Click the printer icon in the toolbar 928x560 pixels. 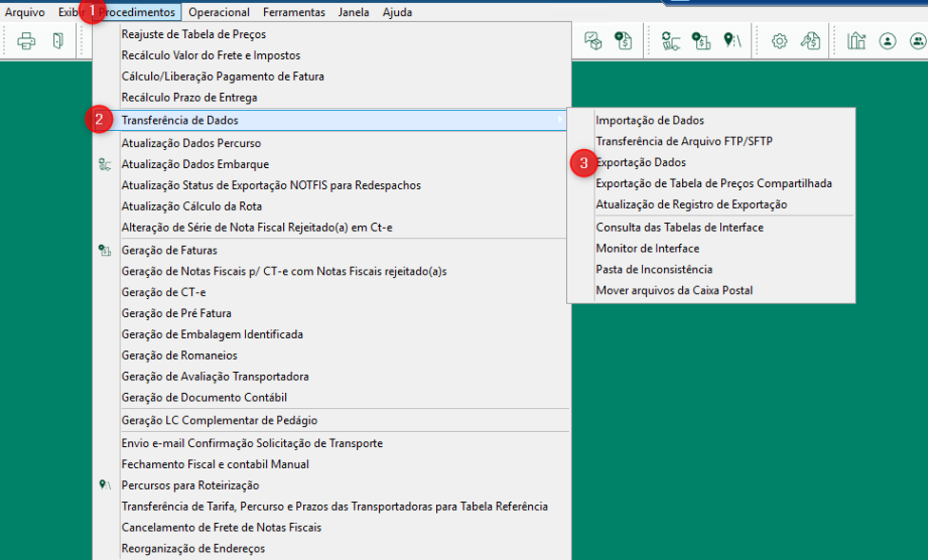[26, 41]
